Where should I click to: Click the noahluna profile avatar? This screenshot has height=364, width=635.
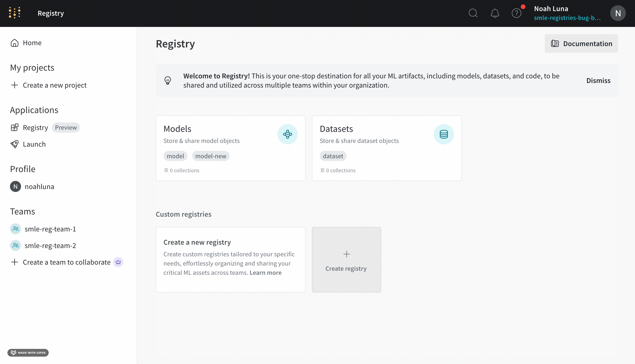[15, 186]
